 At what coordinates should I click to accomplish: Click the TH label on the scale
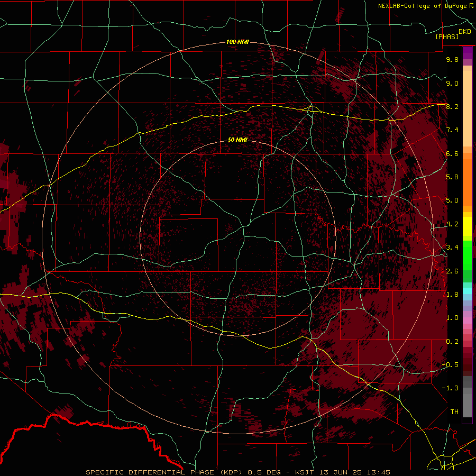454,412
